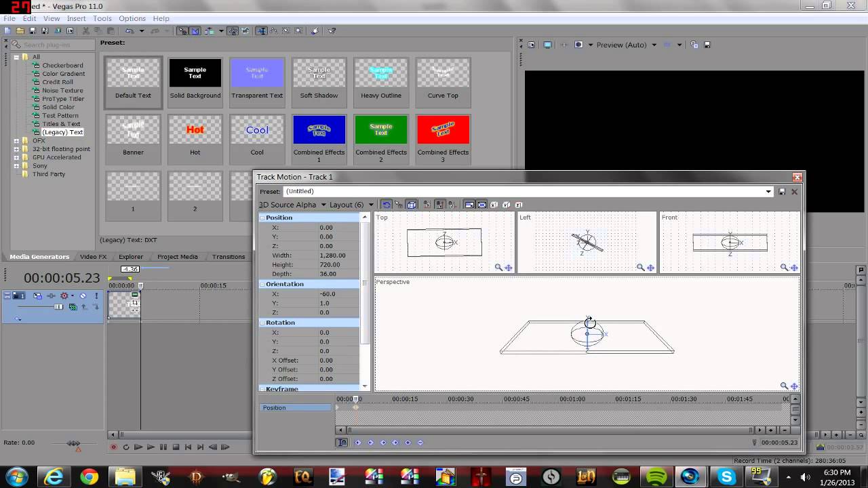Select the Cool text preset thumbnail
868x488 pixels.
click(x=257, y=129)
